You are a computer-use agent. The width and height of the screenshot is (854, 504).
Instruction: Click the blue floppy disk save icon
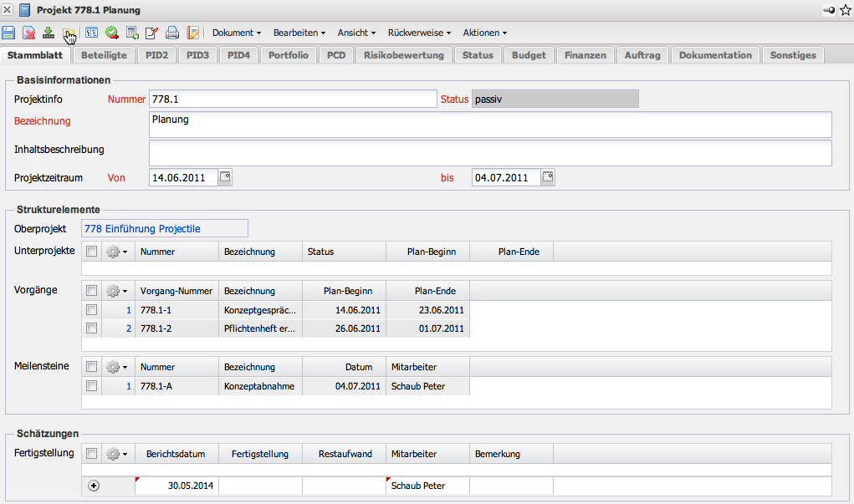(8, 33)
